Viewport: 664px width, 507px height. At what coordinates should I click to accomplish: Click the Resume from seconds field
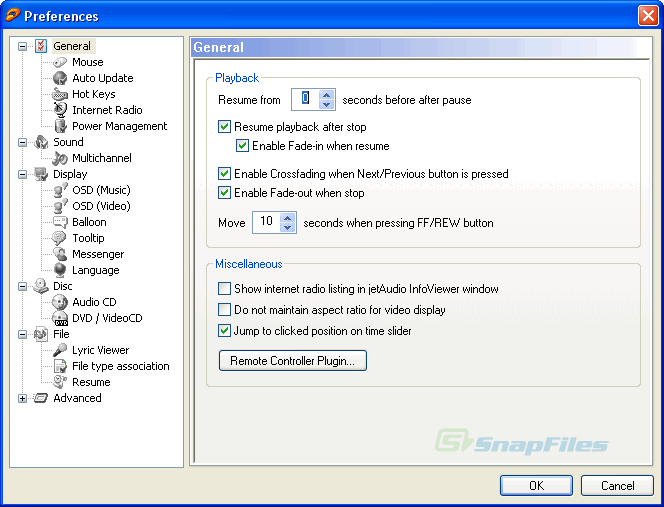pyautogui.click(x=306, y=100)
